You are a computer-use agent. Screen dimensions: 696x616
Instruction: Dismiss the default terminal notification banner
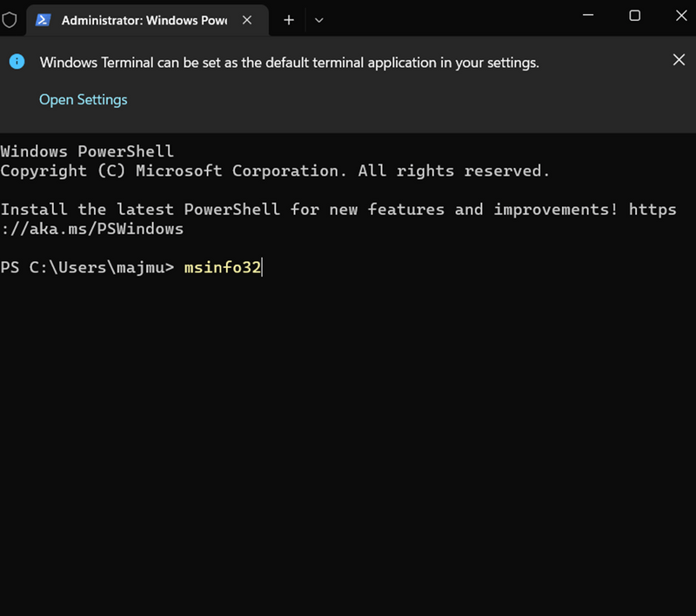(679, 60)
